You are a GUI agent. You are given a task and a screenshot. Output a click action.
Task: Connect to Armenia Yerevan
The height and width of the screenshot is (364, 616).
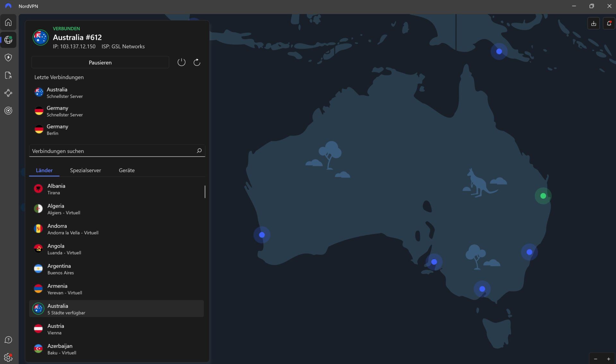click(x=116, y=289)
